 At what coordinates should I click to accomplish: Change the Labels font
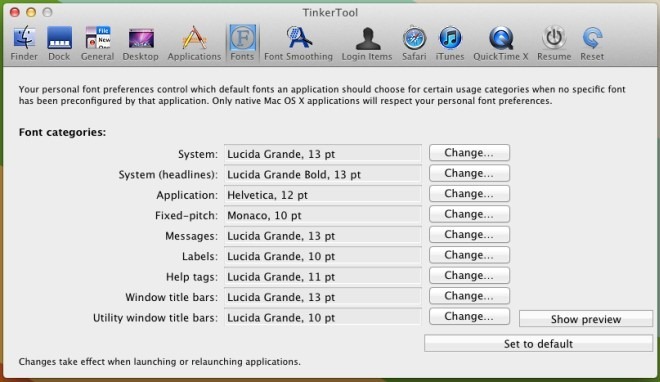pyautogui.click(x=469, y=255)
